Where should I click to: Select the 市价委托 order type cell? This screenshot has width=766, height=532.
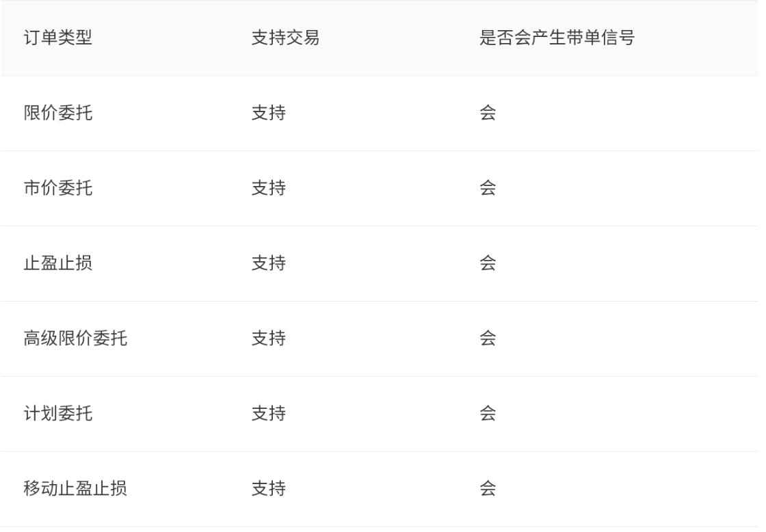tap(58, 189)
